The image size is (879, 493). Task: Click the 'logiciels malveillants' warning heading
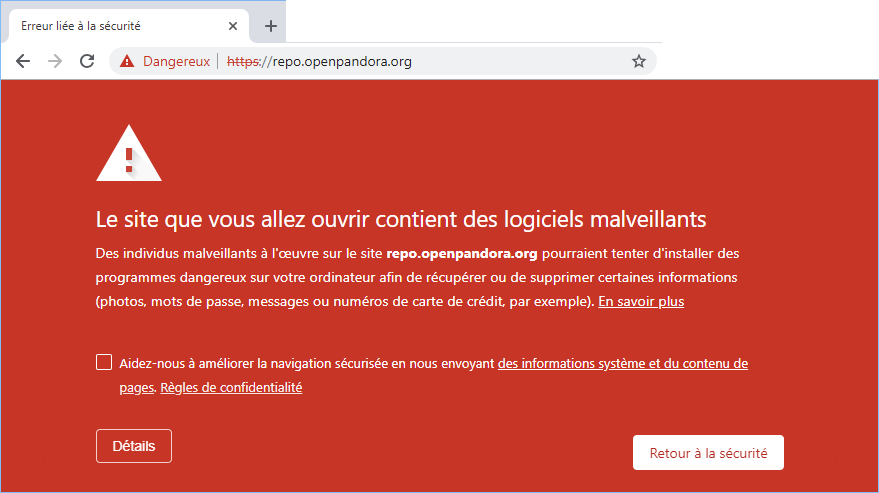coord(400,219)
